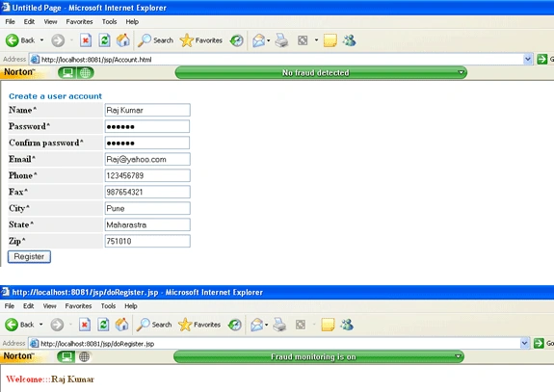Focus the Confirm password field
The height and width of the screenshot is (392, 554).
[147, 143]
